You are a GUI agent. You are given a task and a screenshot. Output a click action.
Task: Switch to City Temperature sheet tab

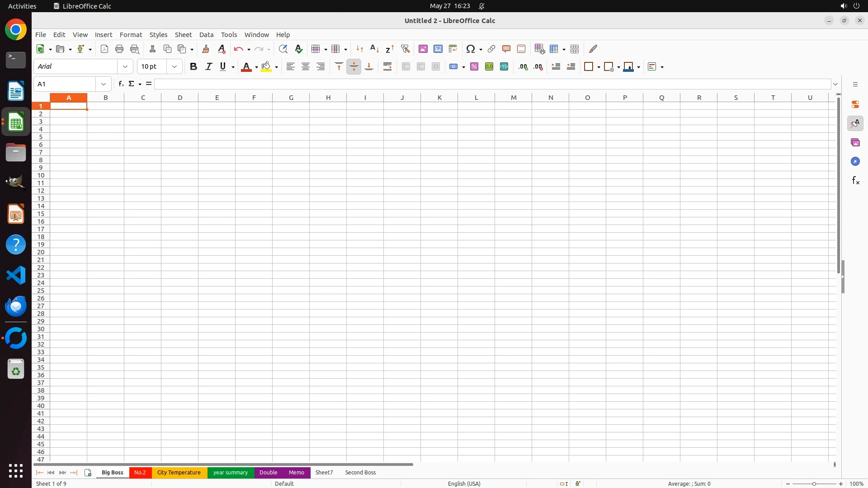point(179,473)
